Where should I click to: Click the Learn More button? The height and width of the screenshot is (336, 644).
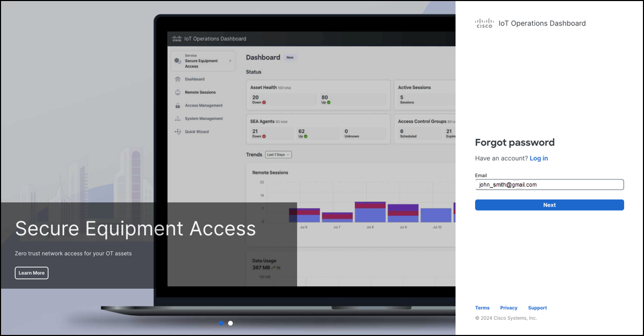pos(31,273)
